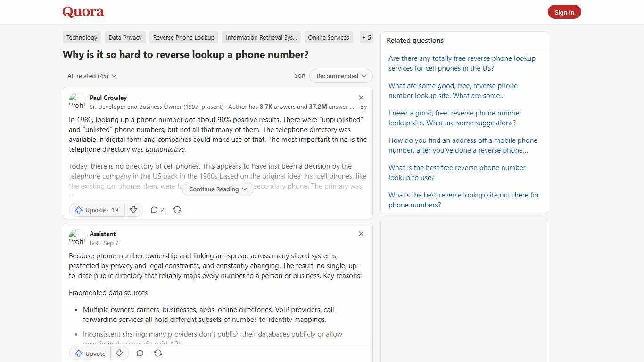Screen dimensions: 644x362
Task: Click the repost icon under Assistant's answer
Action: click(157, 353)
